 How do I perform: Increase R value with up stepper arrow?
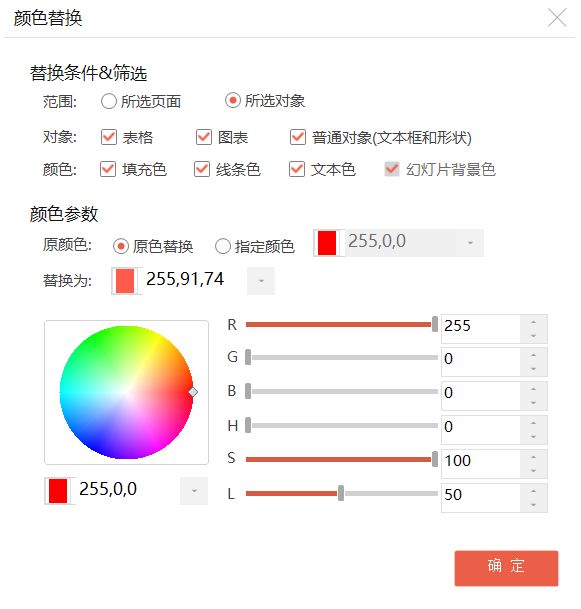point(533,322)
